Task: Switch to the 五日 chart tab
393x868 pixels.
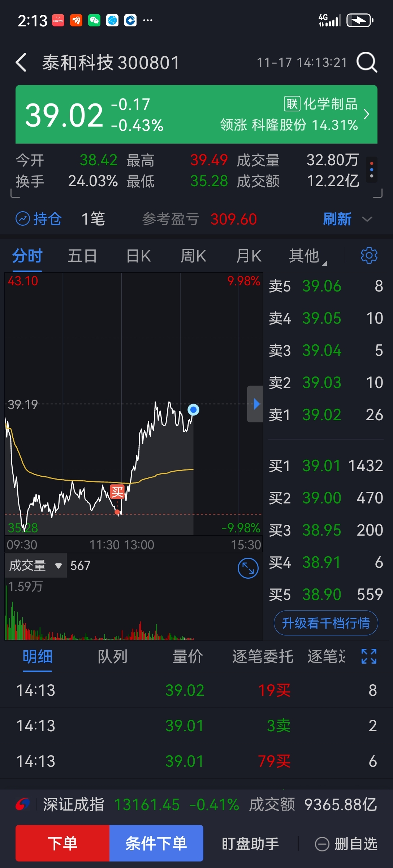Action: pos(82,256)
